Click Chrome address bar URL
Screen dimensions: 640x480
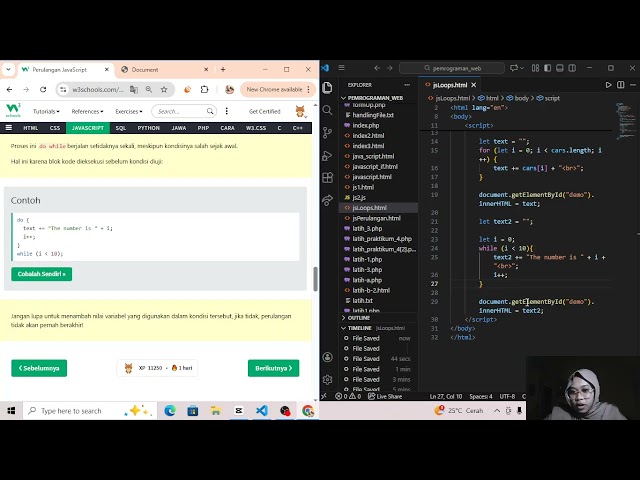tap(98, 89)
